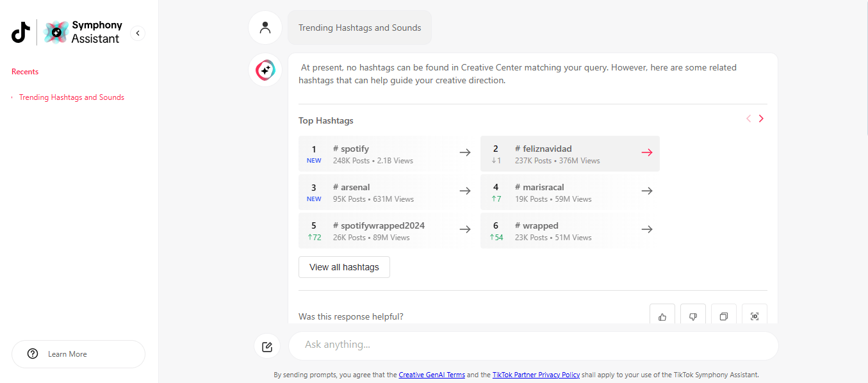Click the Learn More button
The width and height of the screenshot is (868, 383).
[78, 354]
